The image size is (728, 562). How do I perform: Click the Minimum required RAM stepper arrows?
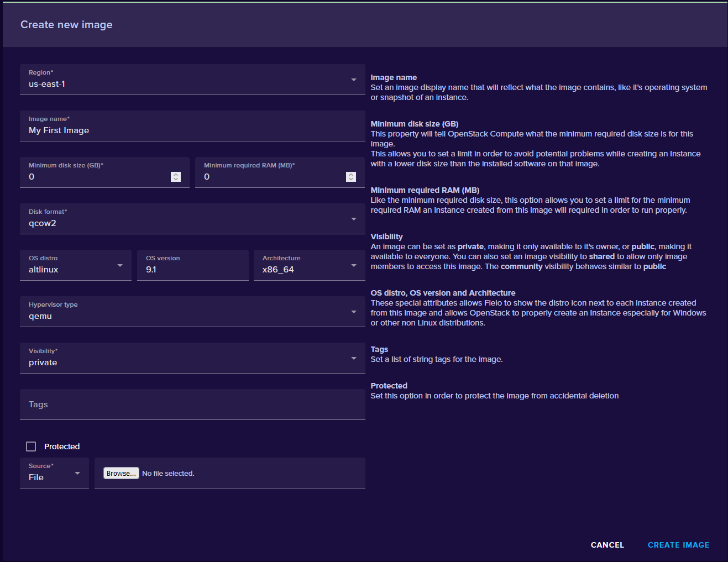pos(351,177)
